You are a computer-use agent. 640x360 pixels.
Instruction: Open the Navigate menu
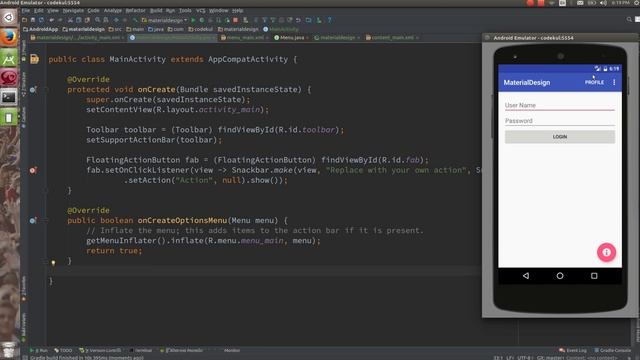point(73,11)
